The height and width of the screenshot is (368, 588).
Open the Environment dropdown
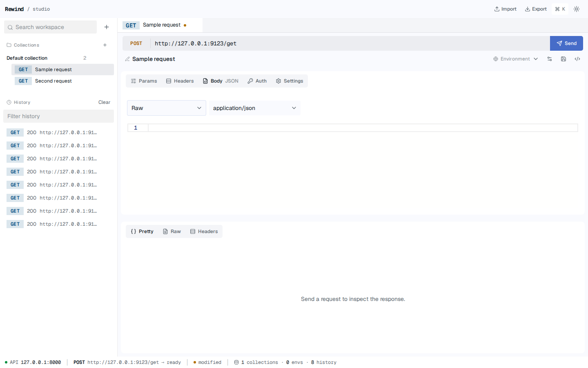coord(515,59)
